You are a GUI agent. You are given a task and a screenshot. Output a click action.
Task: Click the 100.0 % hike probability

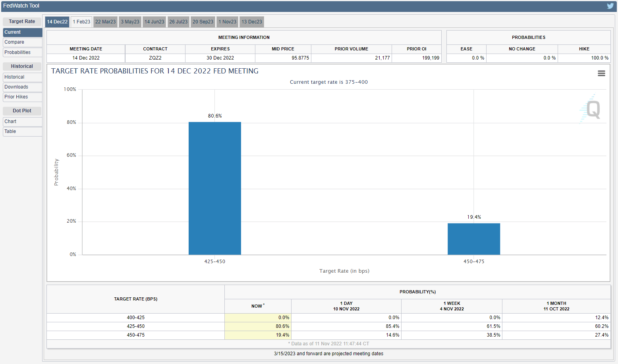pyautogui.click(x=600, y=58)
